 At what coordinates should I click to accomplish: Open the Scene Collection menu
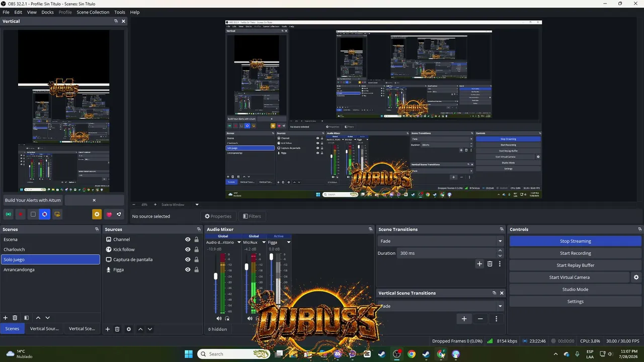(x=93, y=12)
